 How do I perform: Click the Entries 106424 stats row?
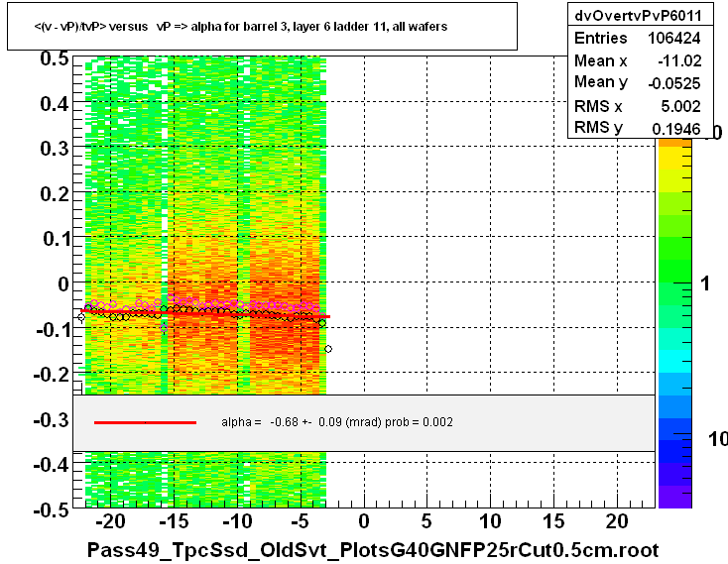[638, 38]
